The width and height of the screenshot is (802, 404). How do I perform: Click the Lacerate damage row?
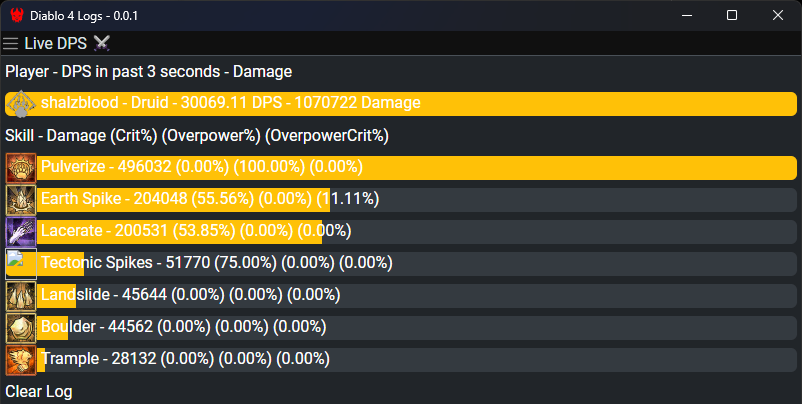[401, 232]
